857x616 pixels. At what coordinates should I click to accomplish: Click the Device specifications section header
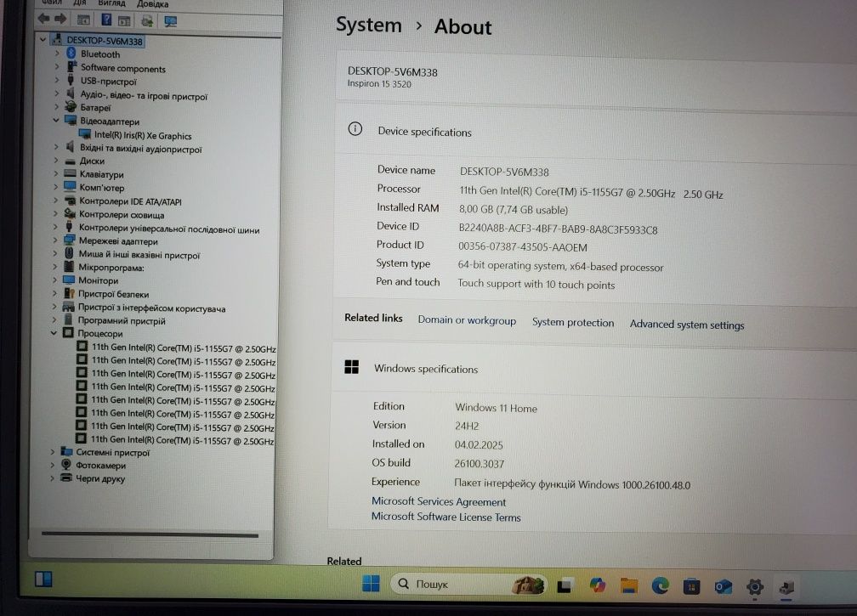click(425, 132)
